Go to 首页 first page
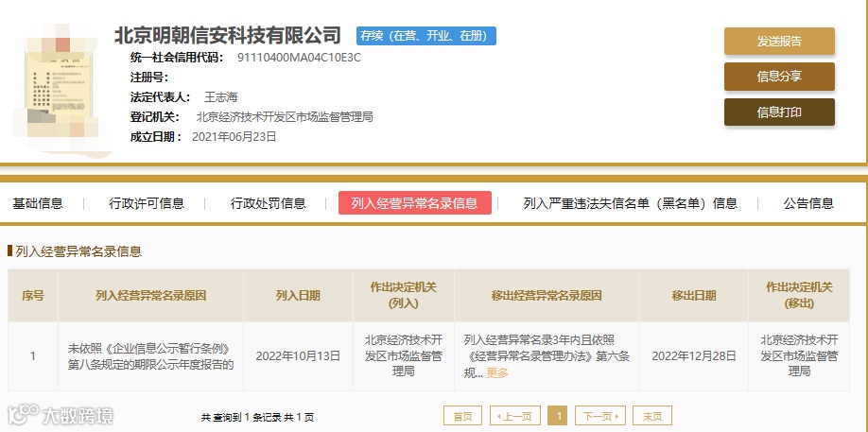This screenshot has width=868, height=432. [x=462, y=416]
